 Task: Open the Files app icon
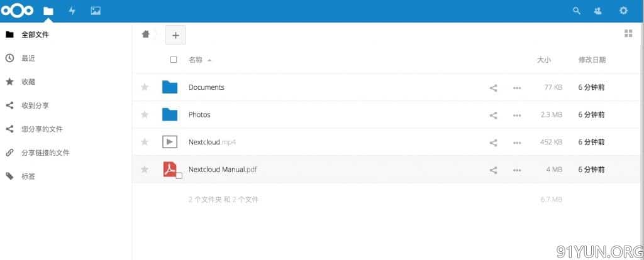(48, 11)
